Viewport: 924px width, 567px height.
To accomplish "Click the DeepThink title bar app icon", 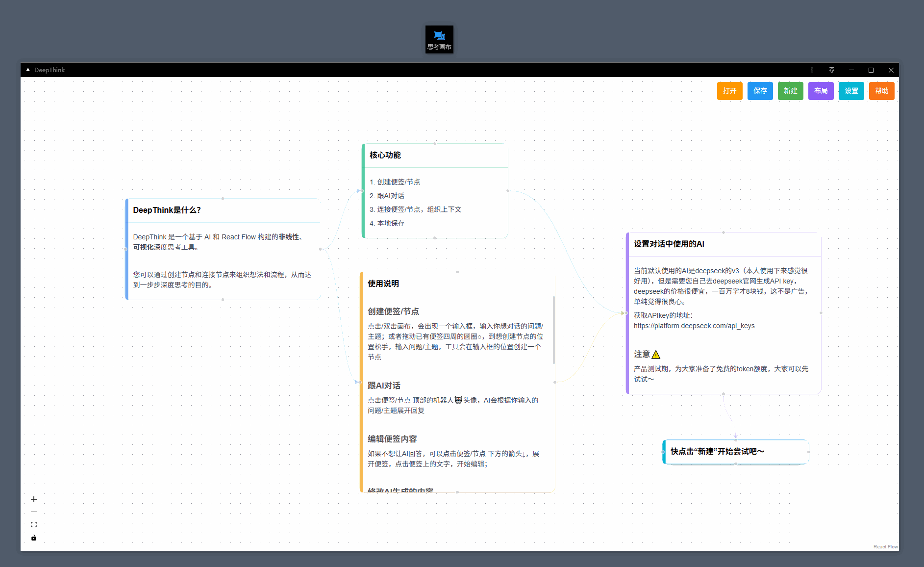I will pyautogui.click(x=28, y=70).
